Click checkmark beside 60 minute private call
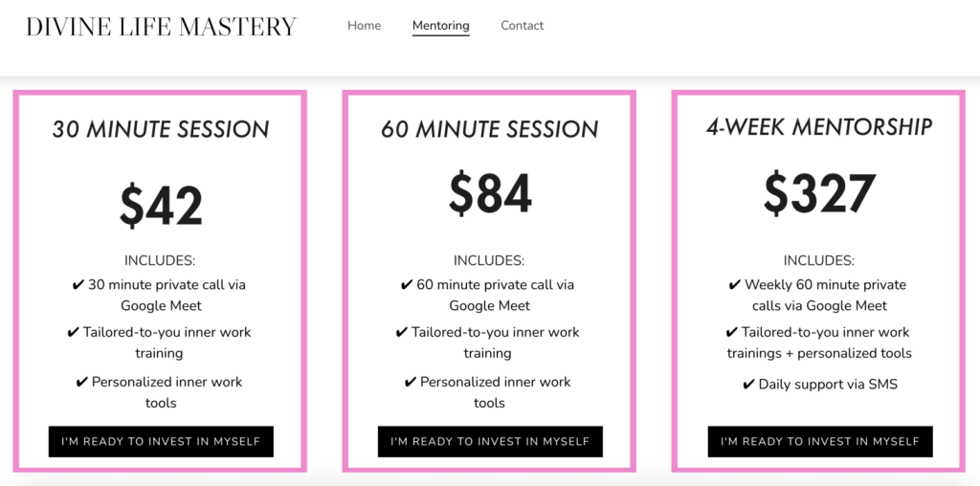This screenshot has height=486, width=980. 407,285
